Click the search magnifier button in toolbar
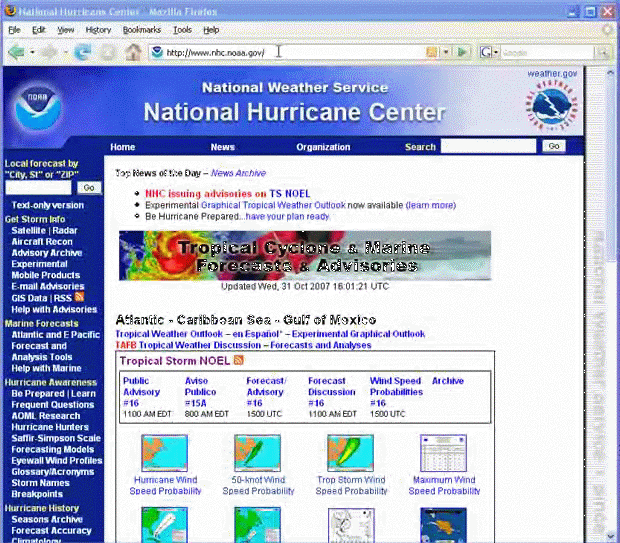Screen dimensions: 620x543 604,52
